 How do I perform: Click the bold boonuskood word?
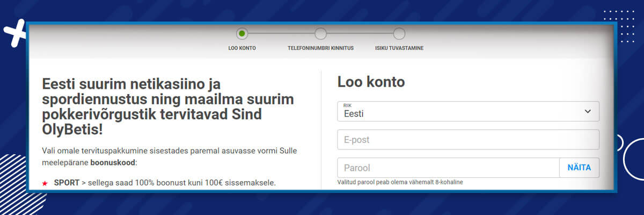(113, 162)
